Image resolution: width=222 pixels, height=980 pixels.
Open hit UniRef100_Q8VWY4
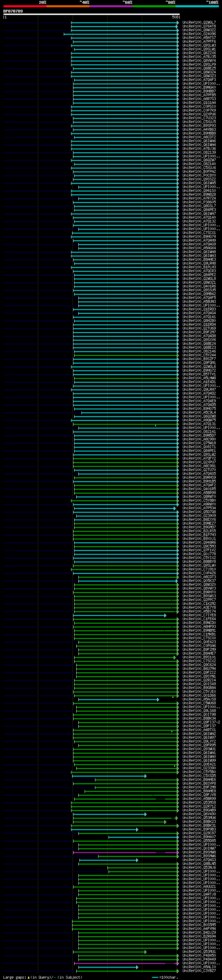[x=199, y=60]
